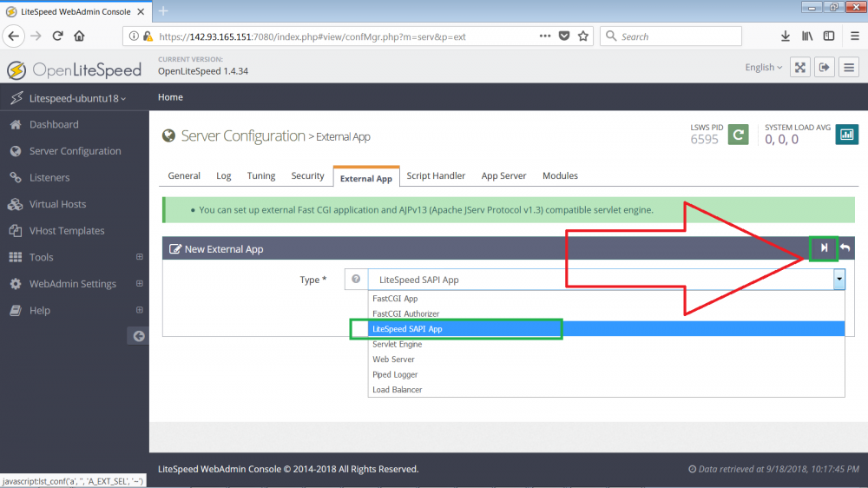Click the browser home icon
Screen dimensions: 868x488
pos(79,36)
